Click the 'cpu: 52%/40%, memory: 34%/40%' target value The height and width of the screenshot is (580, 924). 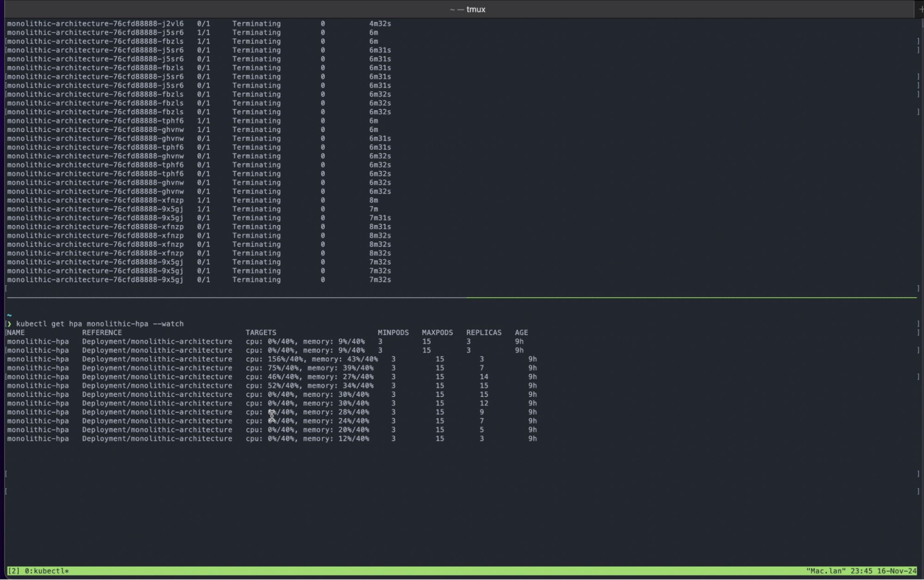click(x=310, y=385)
